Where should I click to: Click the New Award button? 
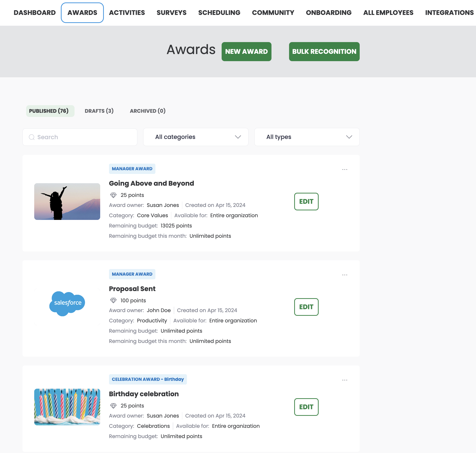[246, 52]
